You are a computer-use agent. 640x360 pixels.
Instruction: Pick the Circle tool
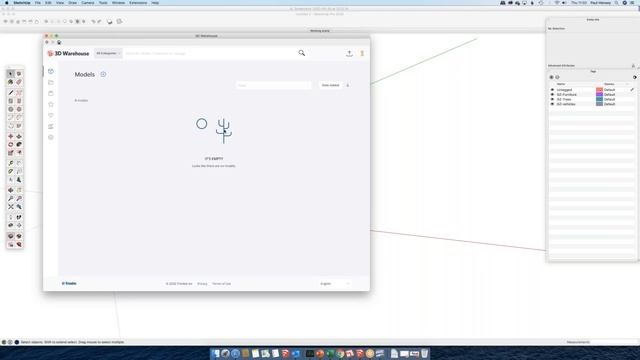point(11,109)
